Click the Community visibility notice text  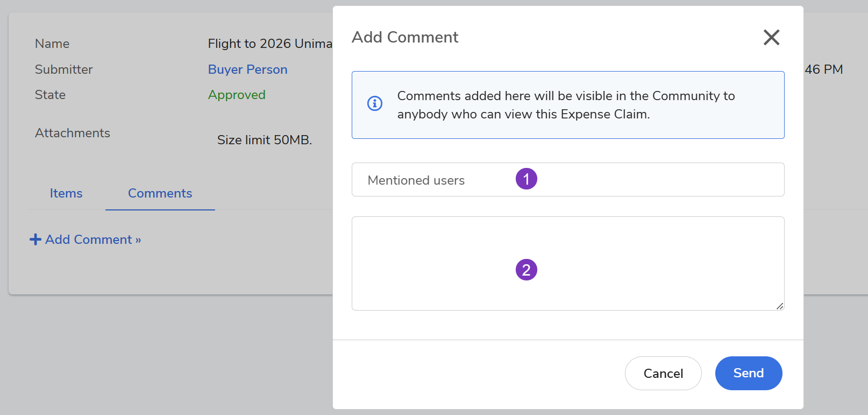tap(566, 105)
